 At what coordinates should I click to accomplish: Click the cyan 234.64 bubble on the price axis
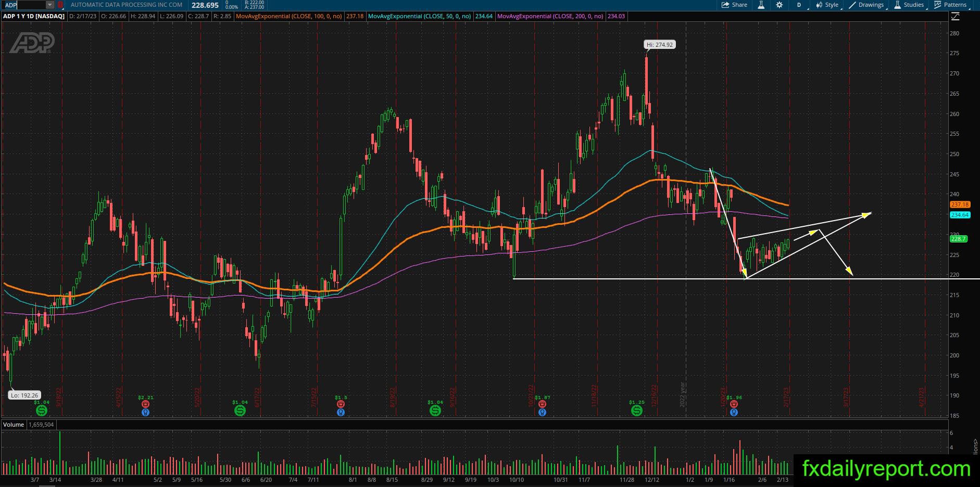[960, 215]
